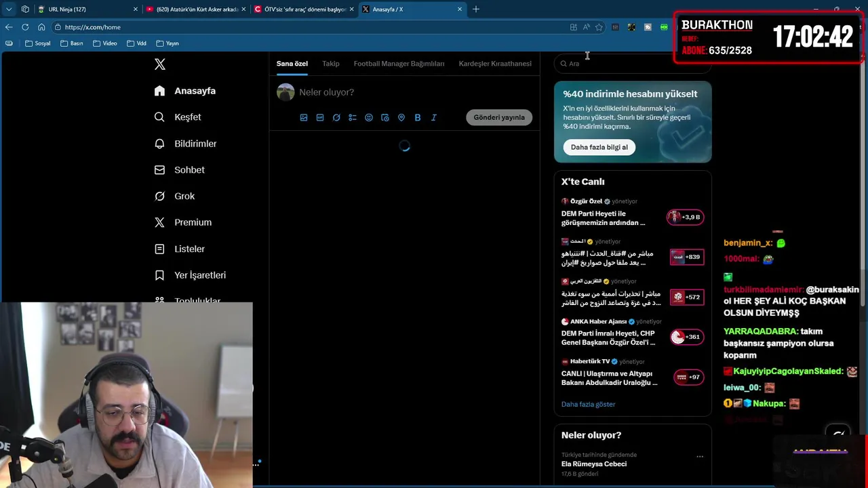Apply bold formatting in composer
868x488 pixels.
coord(418,117)
